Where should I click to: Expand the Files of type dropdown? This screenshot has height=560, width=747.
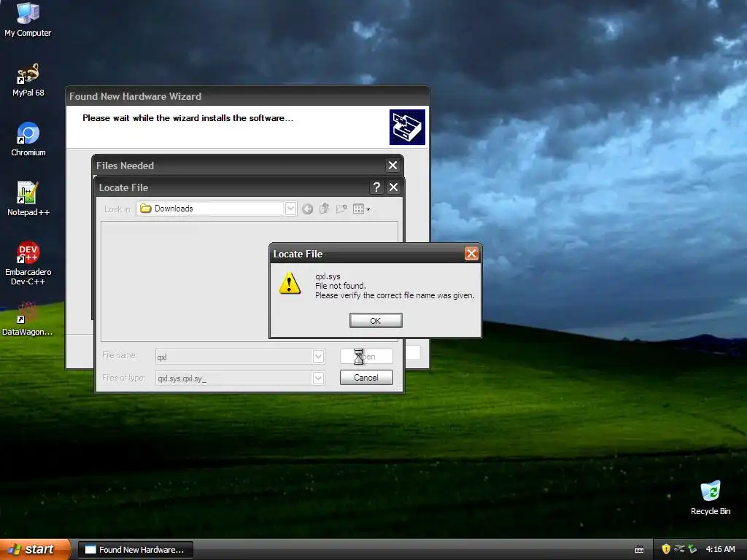(318, 378)
